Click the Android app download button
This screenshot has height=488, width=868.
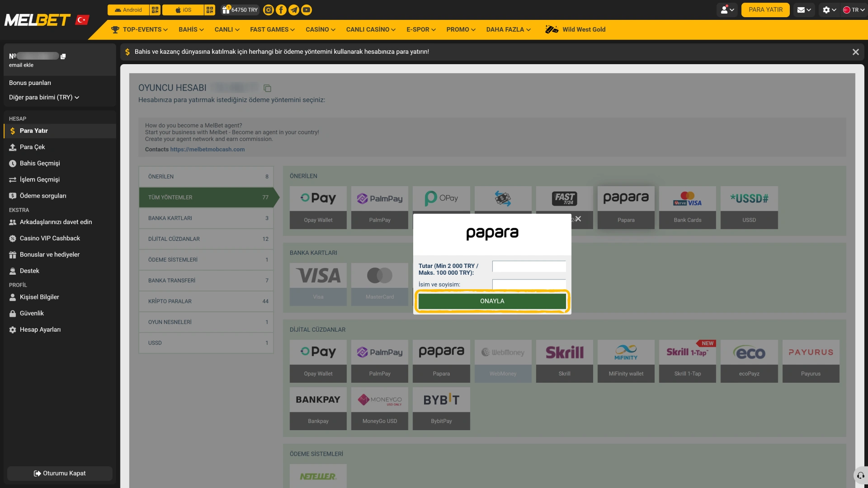(128, 10)
